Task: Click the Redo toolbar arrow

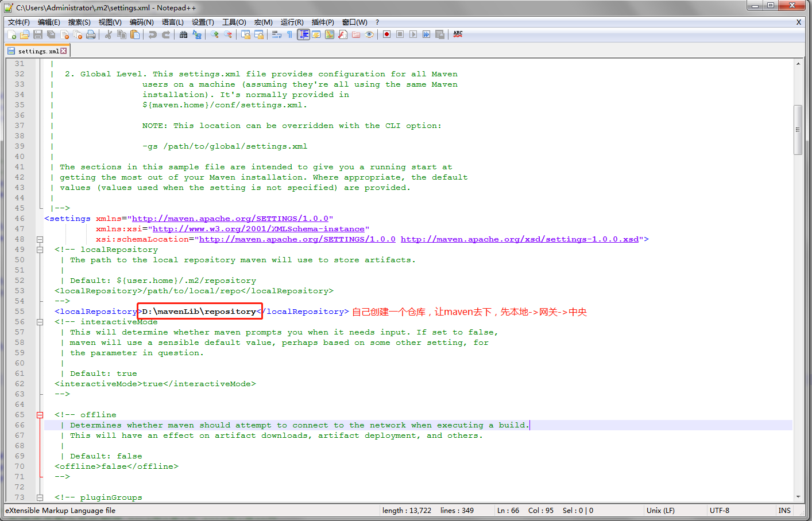Action: click(165, 34)
